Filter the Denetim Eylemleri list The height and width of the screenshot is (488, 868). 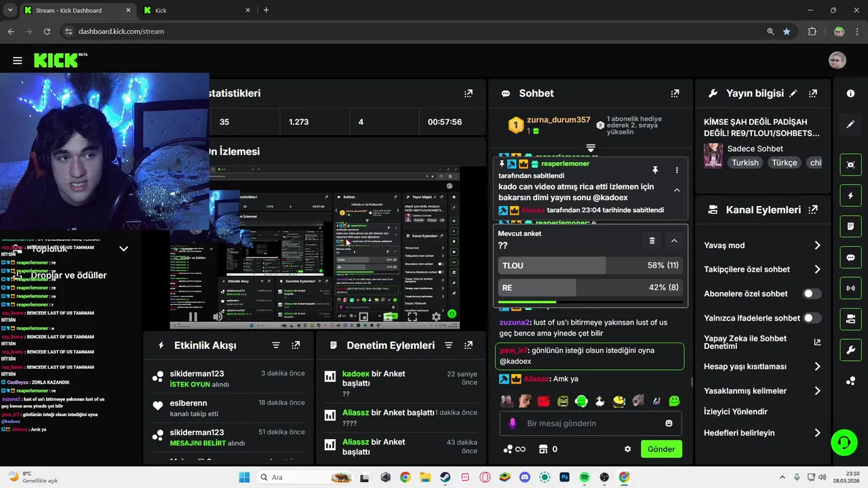[448, 346]
